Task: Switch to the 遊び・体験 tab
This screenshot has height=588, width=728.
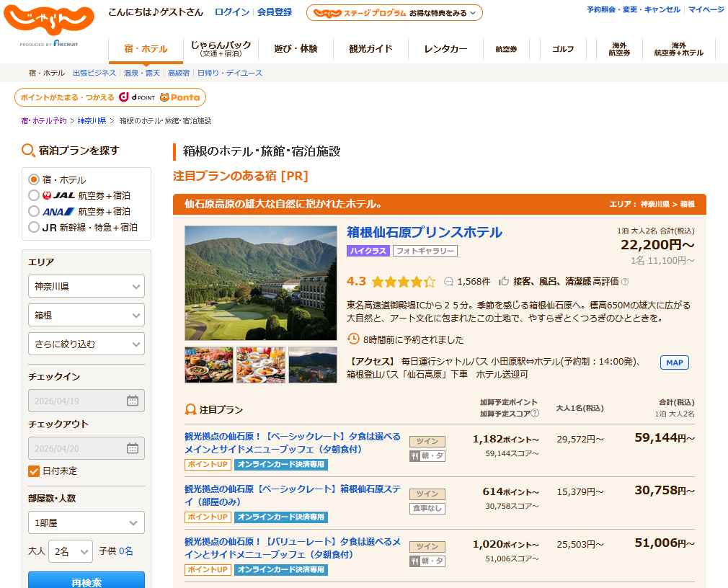Action: [x=296, y=49]
